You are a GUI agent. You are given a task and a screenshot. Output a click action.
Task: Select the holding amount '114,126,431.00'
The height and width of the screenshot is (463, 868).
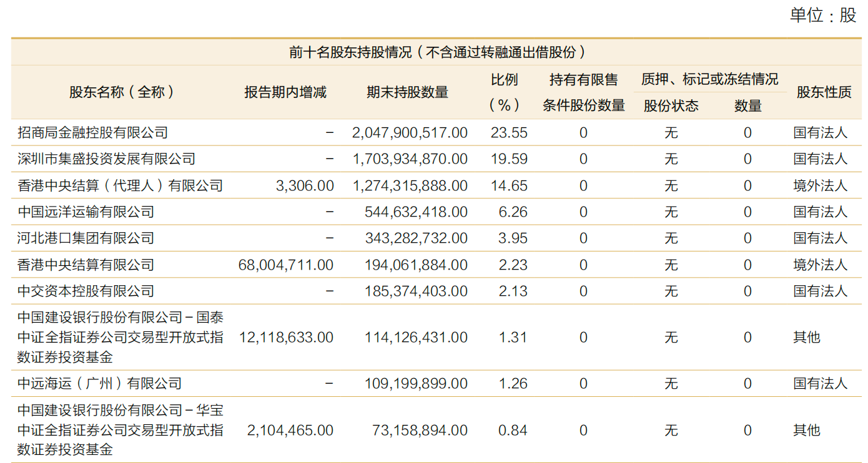(x=416, y=338)
